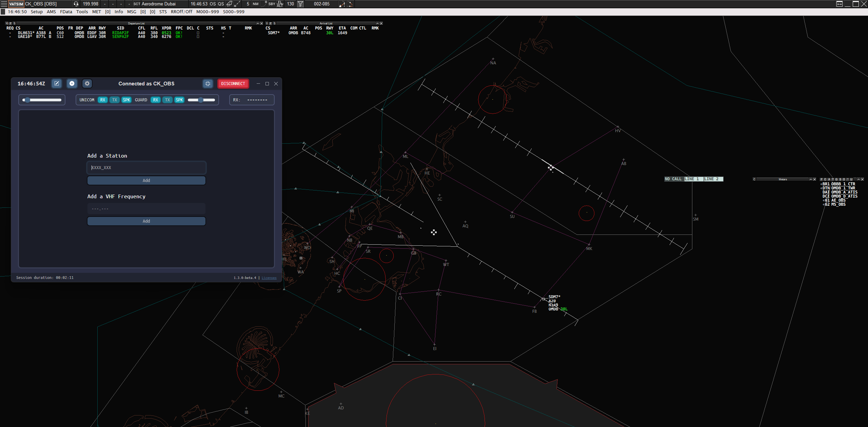Toggle O filter in the controller list header
Image resolution: width=868 pixels, height=427 pixels.
pyautogui.click(x=844, y=179)
